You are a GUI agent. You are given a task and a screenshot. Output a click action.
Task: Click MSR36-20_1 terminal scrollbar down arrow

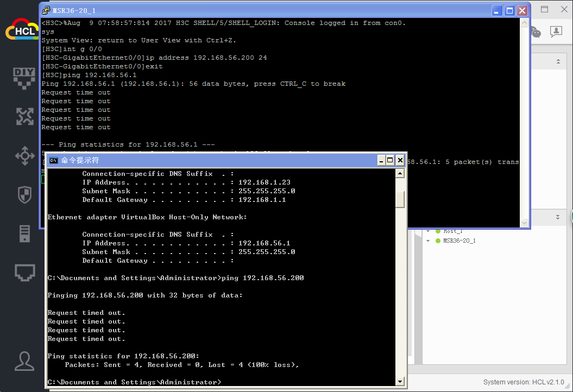(525, 223)
